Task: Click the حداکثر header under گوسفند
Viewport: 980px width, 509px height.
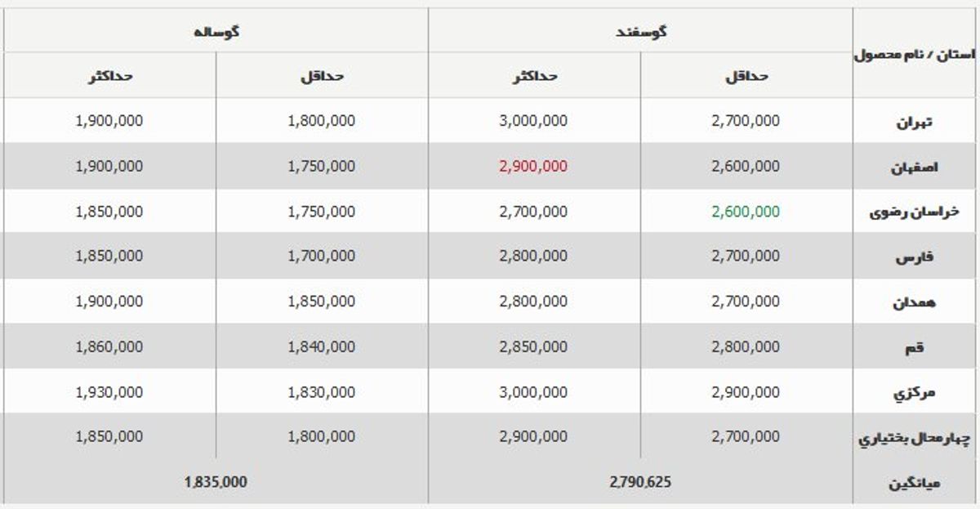Action: (x=534, y=76)
